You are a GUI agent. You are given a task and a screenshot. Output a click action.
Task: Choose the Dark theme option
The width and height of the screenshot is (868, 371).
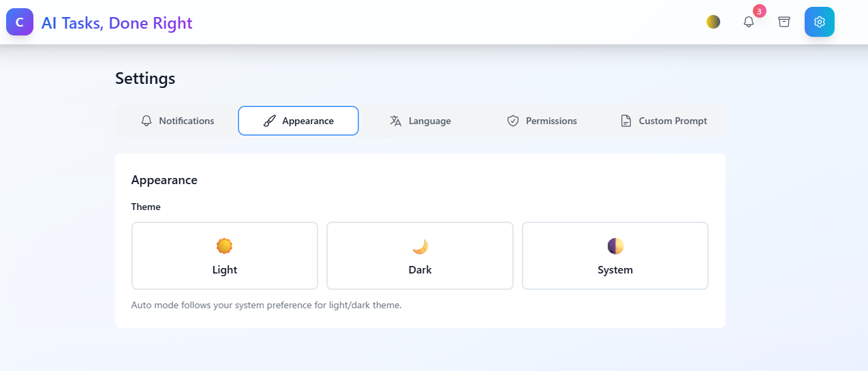(x=420, y=256)
